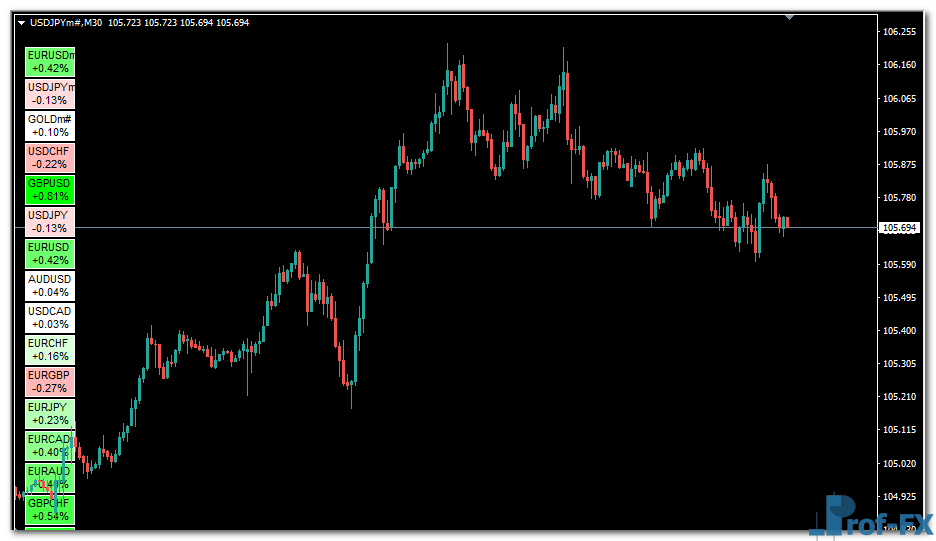
Task: Pick the USDJPY -0.13% symbol tile
Action: point(50,222)
